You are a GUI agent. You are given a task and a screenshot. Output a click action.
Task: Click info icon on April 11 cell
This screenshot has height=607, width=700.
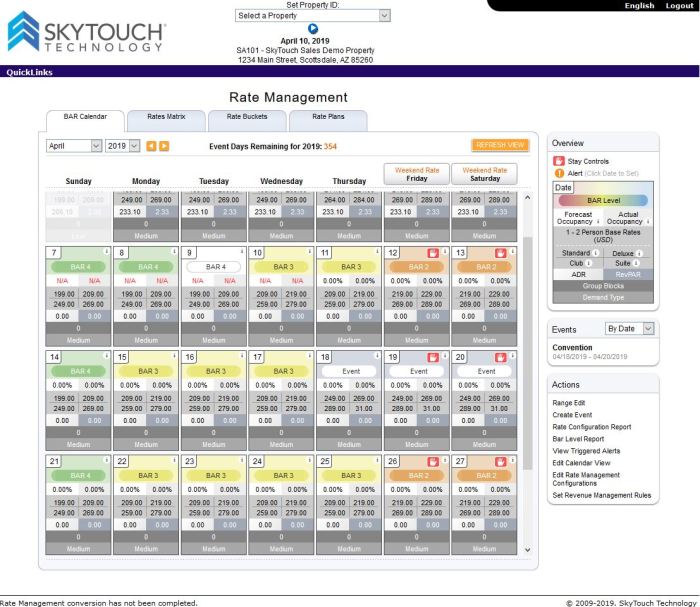tap(378, 251)
